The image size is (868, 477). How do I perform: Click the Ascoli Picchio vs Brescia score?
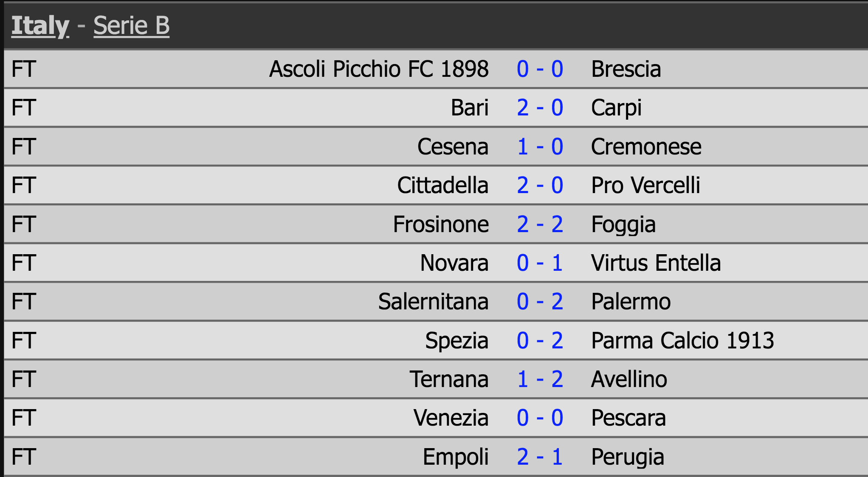[x=540, y=69]
